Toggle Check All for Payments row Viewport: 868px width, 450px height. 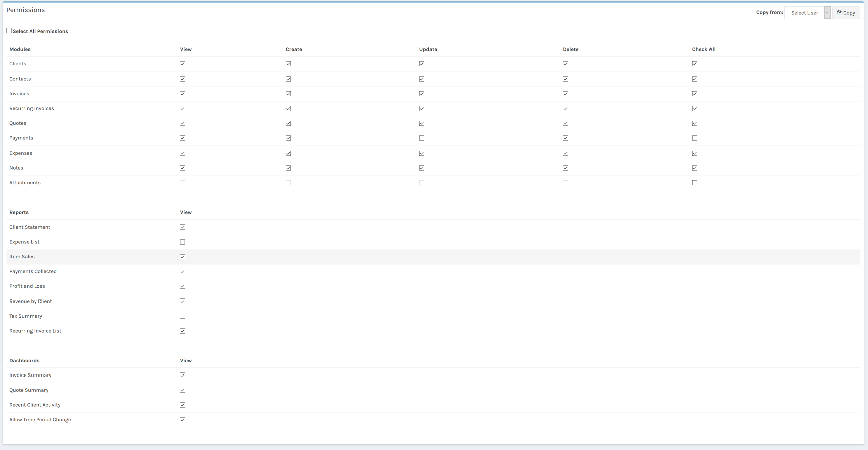695,138
